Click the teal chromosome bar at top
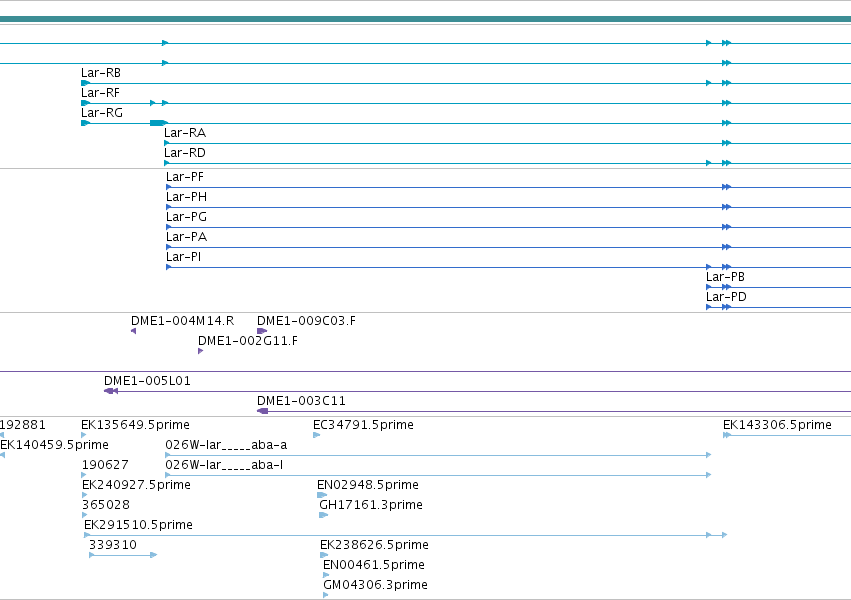 [x=426, y=20]
